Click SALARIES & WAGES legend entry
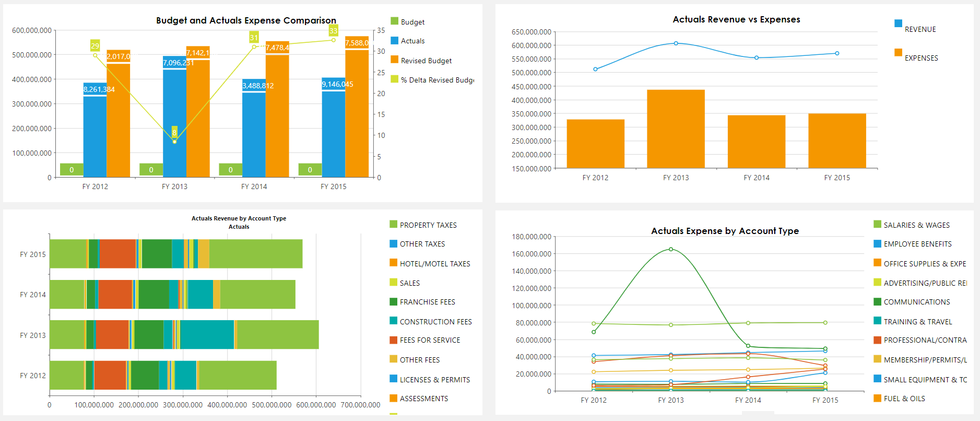This screenshot has width=980, height=421. 912,225
